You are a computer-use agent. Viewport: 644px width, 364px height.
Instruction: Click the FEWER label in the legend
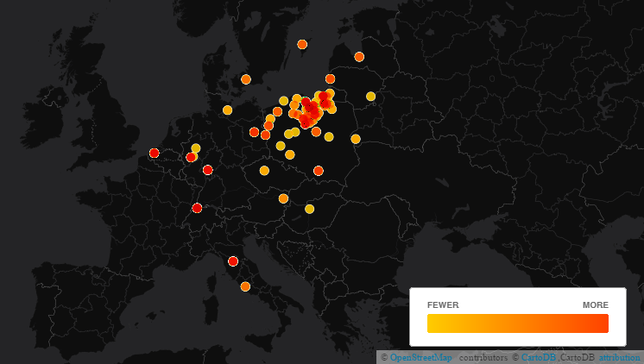[x=443, y=304]
